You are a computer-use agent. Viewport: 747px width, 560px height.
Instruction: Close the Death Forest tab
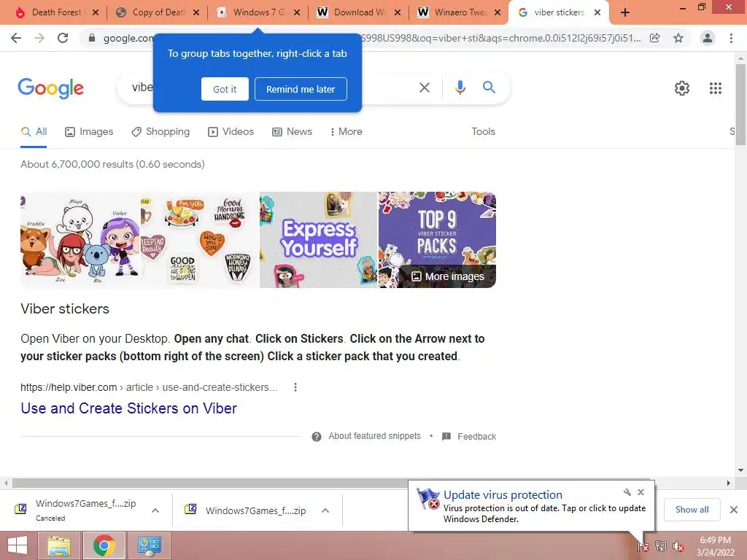click(x=96, y=13)
